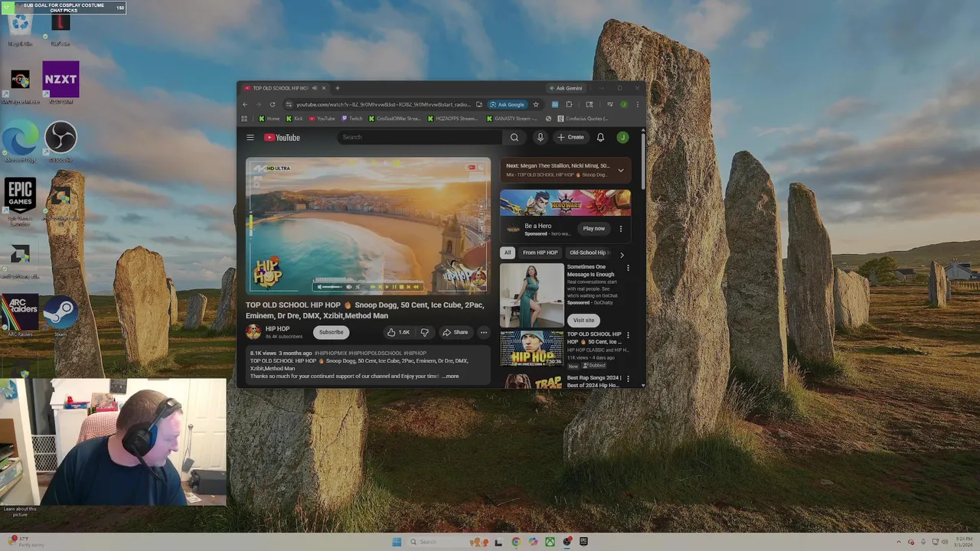Viewport: 980px width, 551px height.
Task: Open the Eminem HIP HOP video thumbnail
Action: click(x=531, y=350)
